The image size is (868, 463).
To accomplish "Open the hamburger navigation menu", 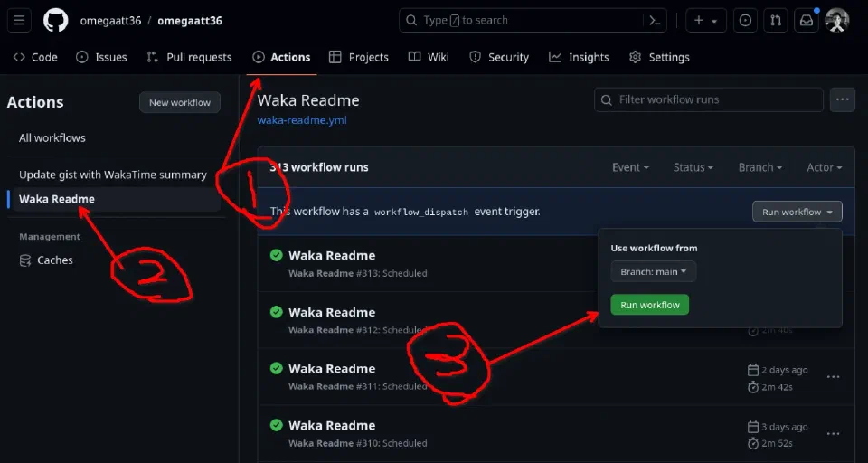I will point(19,21).
